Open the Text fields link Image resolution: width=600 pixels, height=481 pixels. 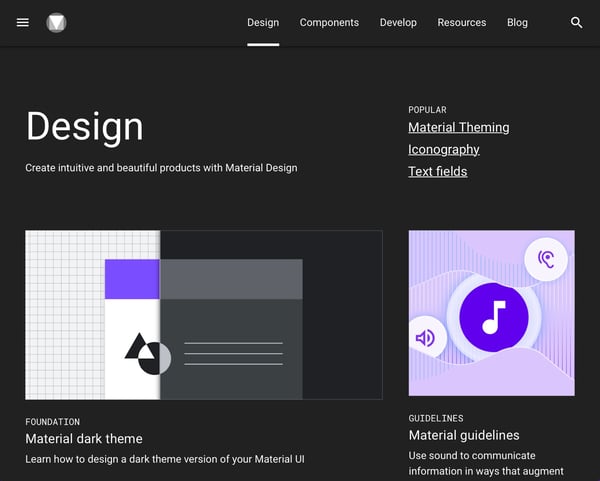437,171
